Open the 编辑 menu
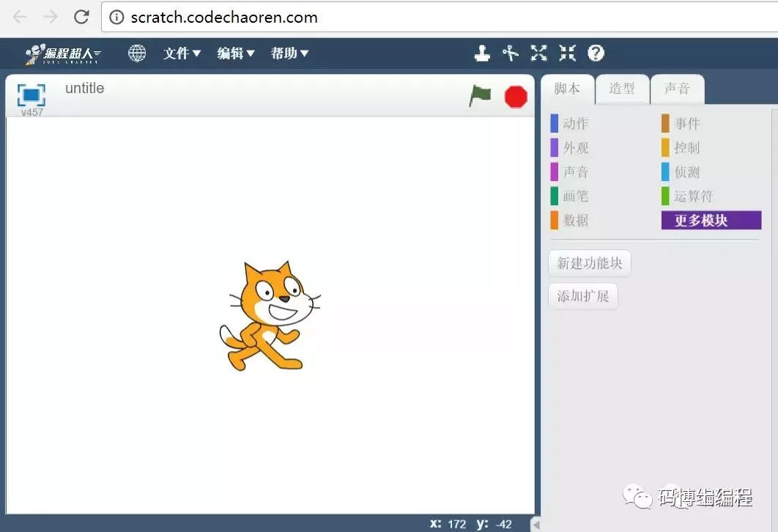 (x=236, y=53)
